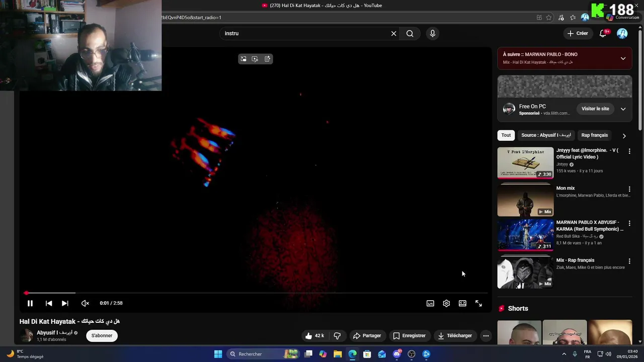Open the 'Mix - Rap français' playlist

coord(525,273)
